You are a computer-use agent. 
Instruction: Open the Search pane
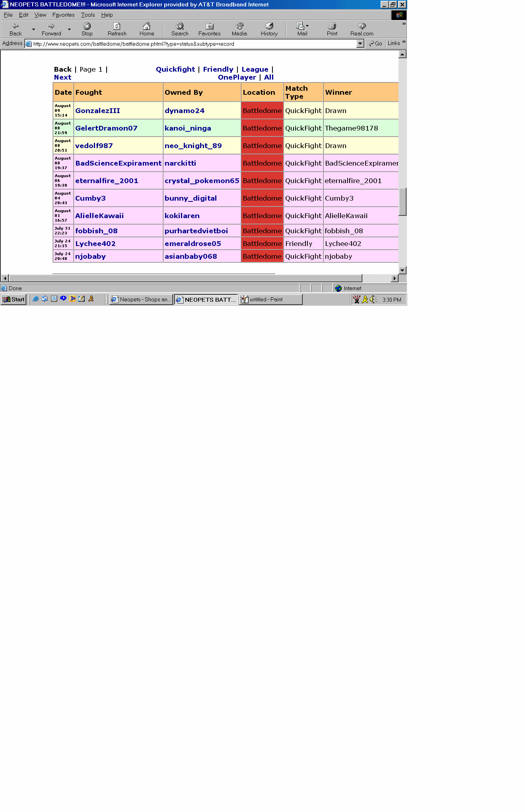(180, 29)
